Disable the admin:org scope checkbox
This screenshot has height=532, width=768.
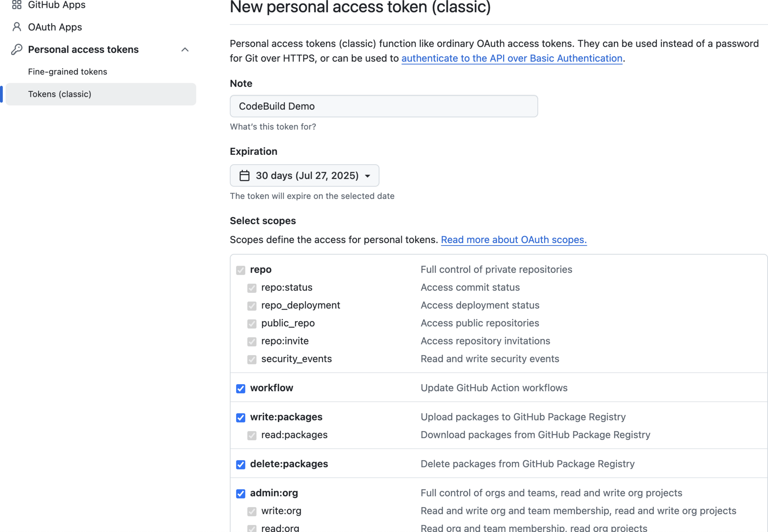[240, 494]
